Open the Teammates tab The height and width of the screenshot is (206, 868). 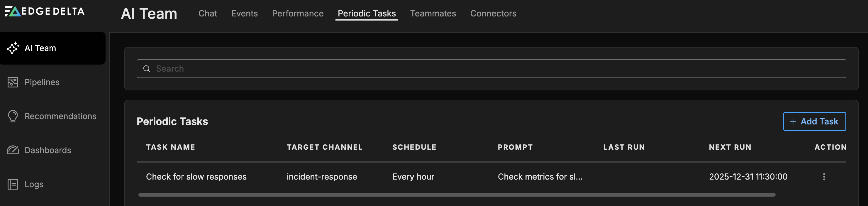pyautogui.click(x=433, y=13)
